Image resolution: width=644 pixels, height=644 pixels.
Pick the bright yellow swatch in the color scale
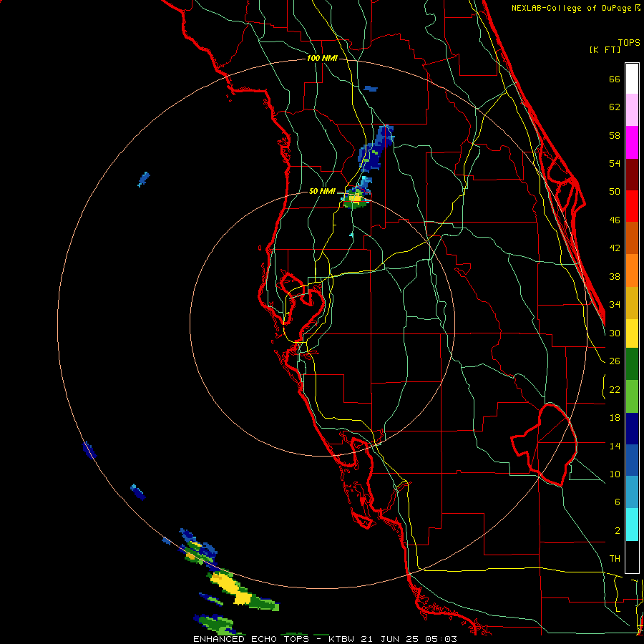pos(632,333)
